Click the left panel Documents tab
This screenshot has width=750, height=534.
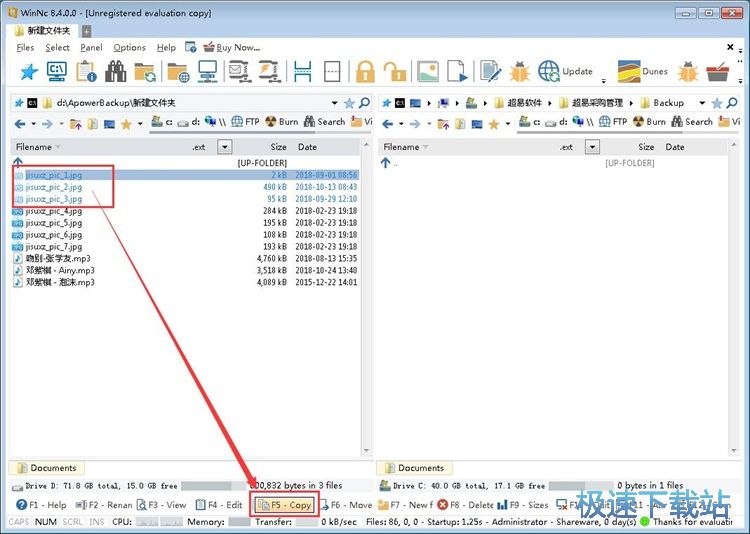click(x=47, y=468)
